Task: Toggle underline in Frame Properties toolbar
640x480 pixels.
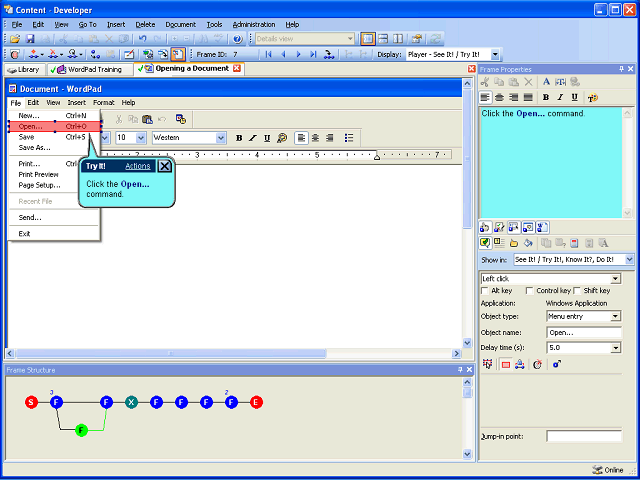Action: (574, 97)
